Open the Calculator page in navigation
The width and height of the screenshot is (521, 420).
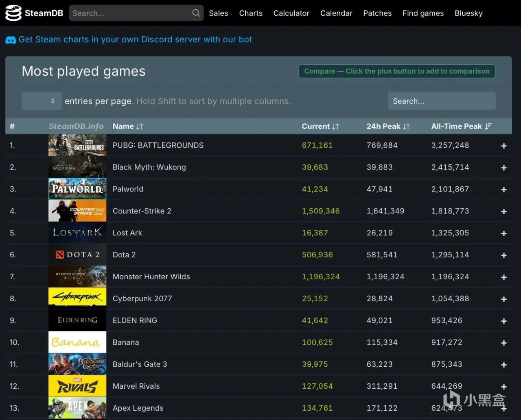pyautogui.click(x=291, y=13)
